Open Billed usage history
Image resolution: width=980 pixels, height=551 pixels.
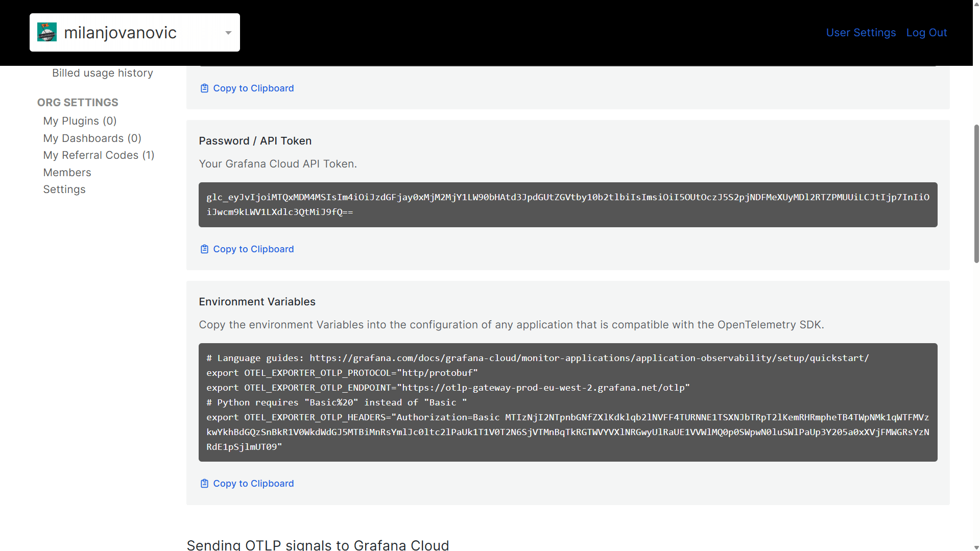click(x=102, y=73)
